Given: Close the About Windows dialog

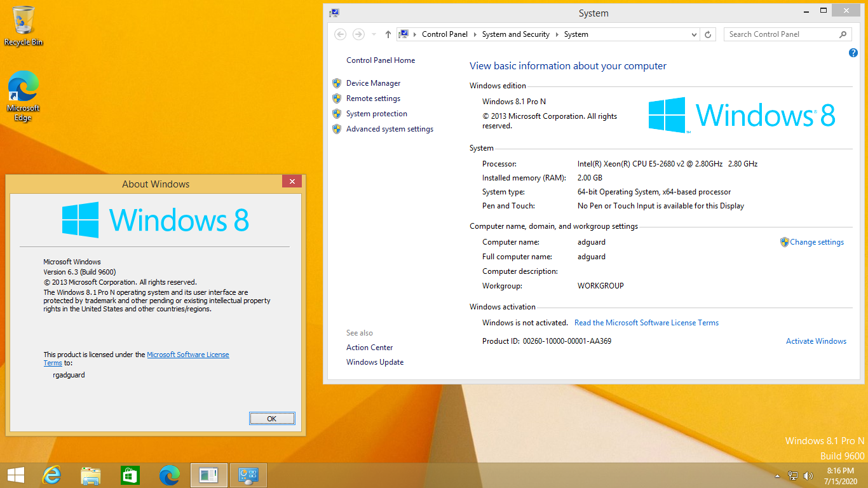Looking at the screenshot, I should tap(292, 182).
